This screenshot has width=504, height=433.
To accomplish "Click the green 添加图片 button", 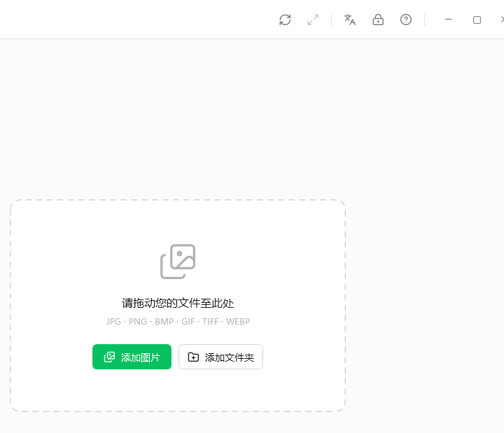I will click(132, 357).
